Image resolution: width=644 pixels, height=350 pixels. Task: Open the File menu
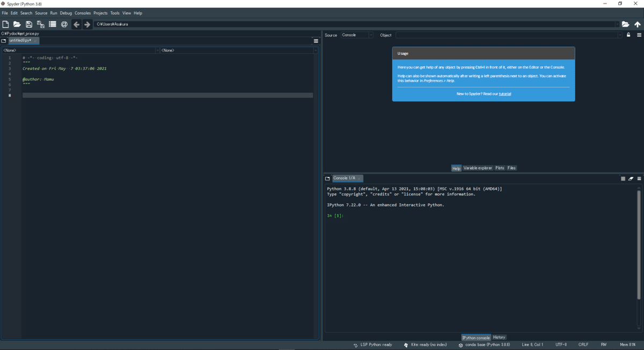(5, 13)
